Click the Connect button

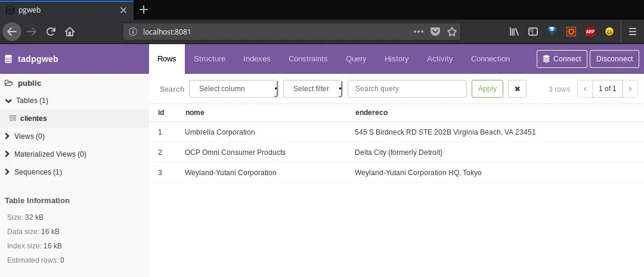coord(562,59)
